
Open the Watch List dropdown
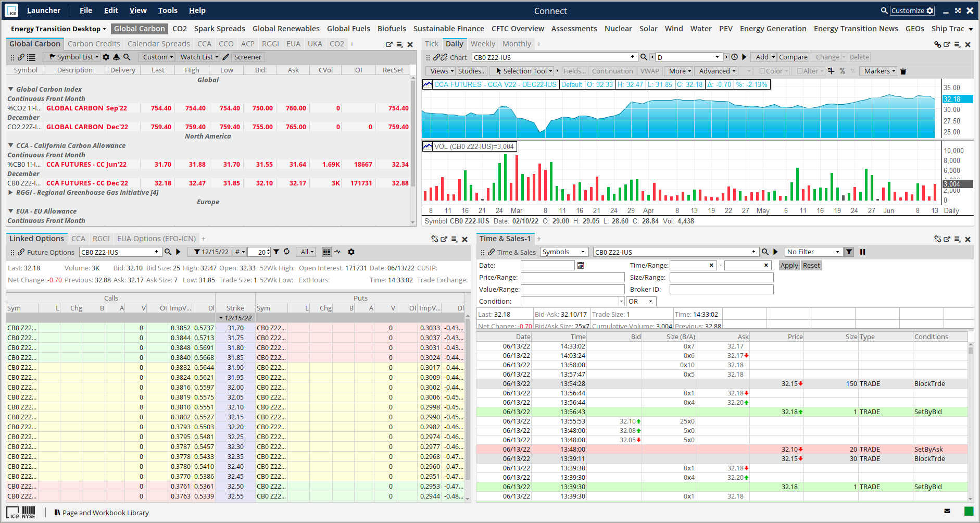click(x=199, y=57)
